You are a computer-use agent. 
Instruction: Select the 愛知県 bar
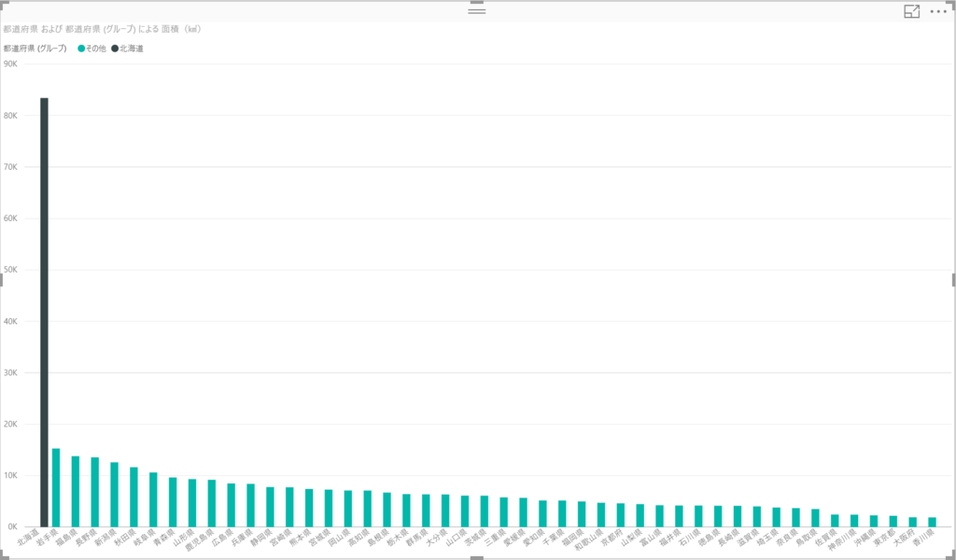click(x=542, y=513)
